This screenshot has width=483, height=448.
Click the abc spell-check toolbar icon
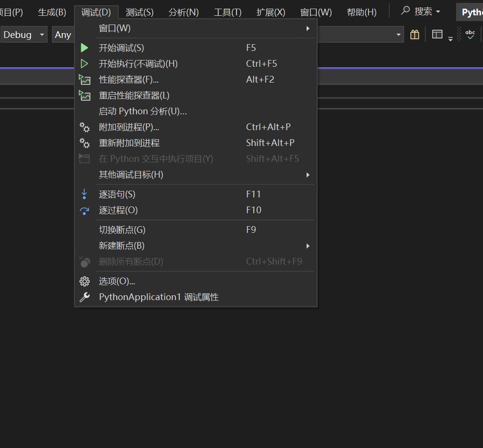point(470,34)
